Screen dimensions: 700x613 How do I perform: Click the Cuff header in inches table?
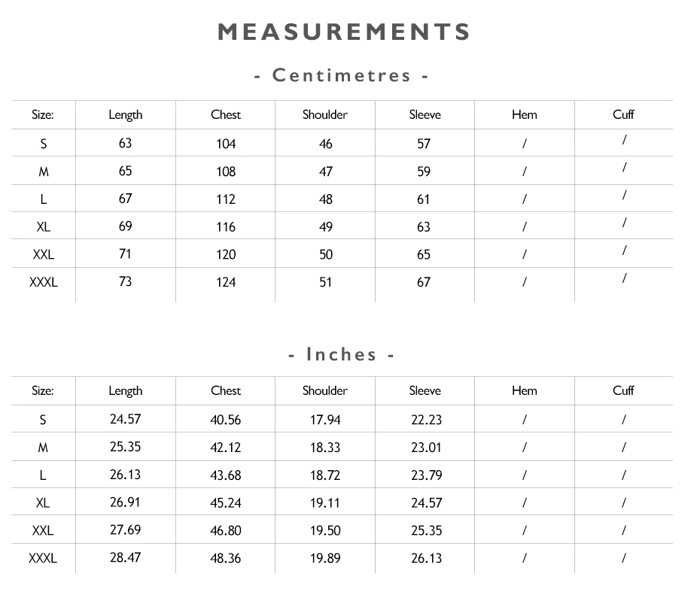point(623,391)
